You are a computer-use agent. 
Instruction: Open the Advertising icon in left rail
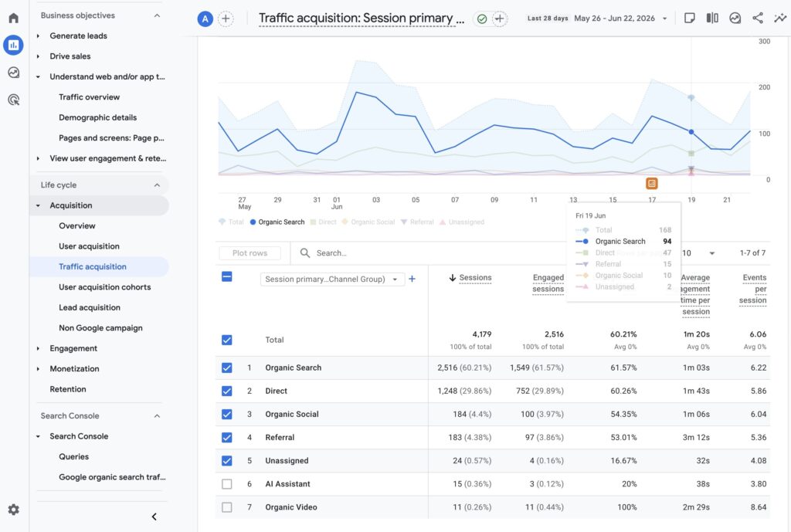click(14, 100)
